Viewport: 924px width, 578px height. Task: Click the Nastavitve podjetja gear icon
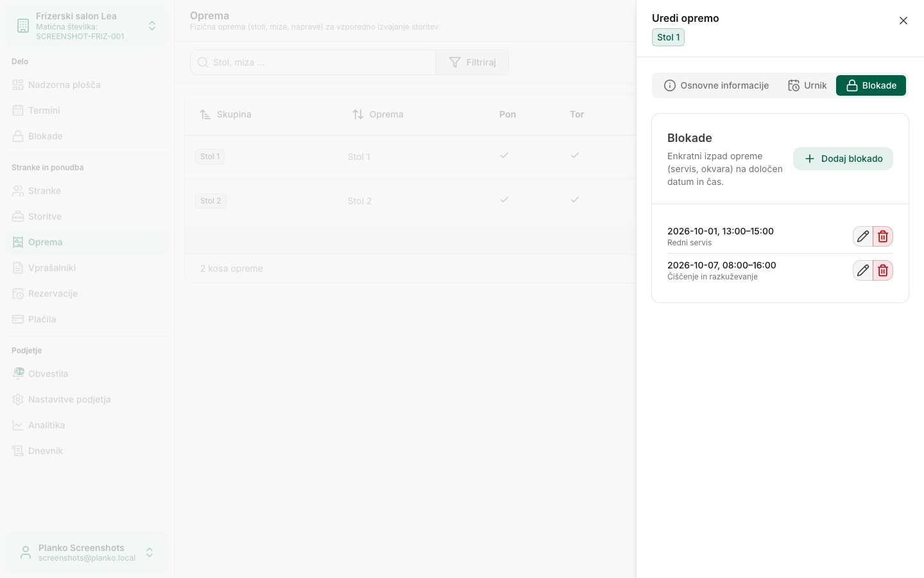(18, 399)
